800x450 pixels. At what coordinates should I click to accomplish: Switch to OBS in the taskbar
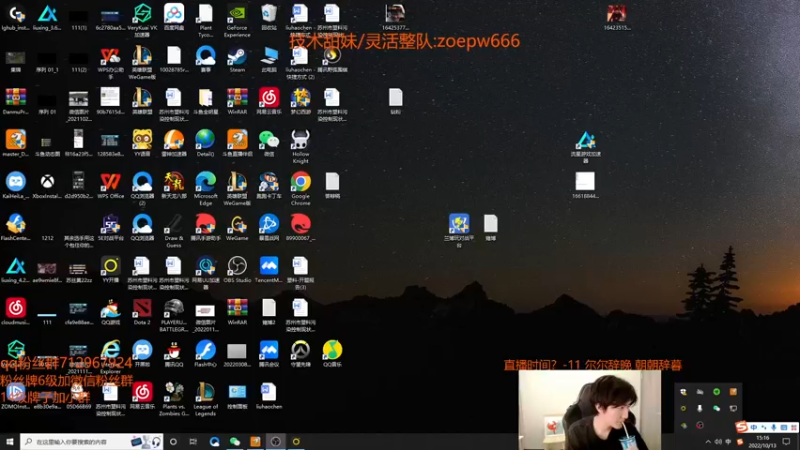pyautogui.click(x=276, y=441)
